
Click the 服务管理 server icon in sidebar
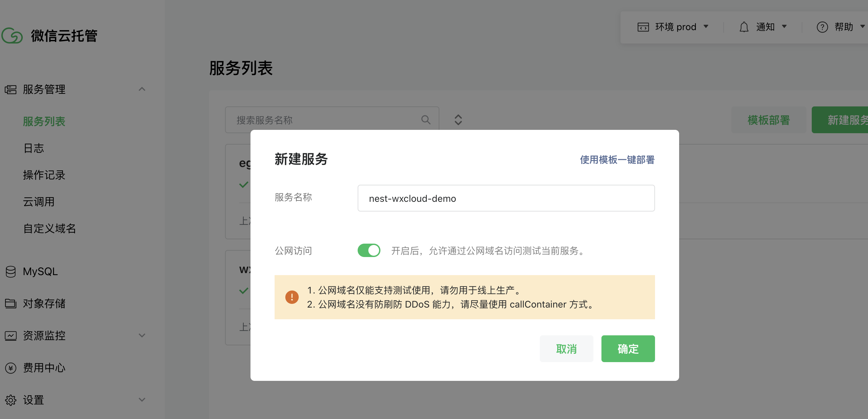point(10,90)
